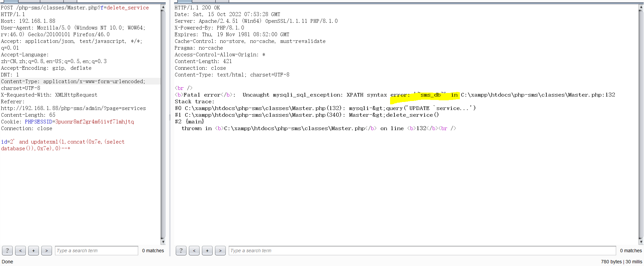Click the response pane scroll down arrow
The image size is (644, 266).
(x=641, y=242)
